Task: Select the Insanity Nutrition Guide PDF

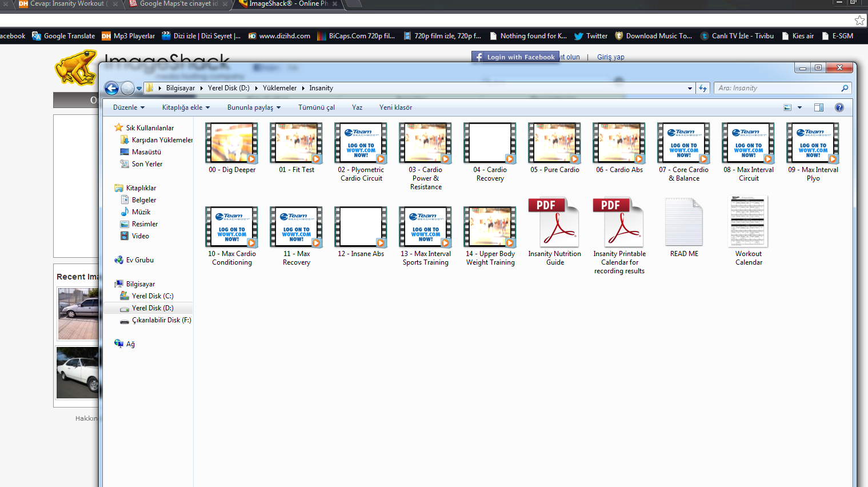Action: tap(554, 231)
